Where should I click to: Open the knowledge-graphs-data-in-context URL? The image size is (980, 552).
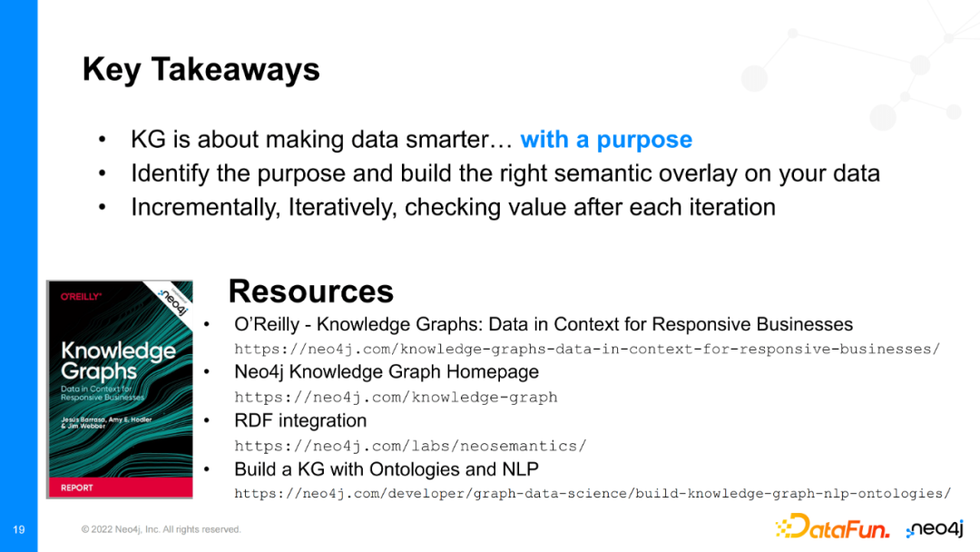click(x=587, y=349)
